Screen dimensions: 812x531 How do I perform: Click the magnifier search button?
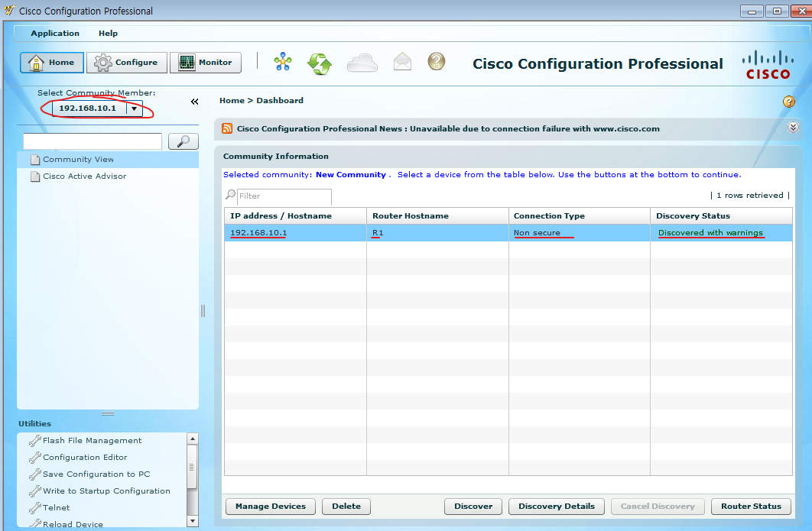click(184, 141)
